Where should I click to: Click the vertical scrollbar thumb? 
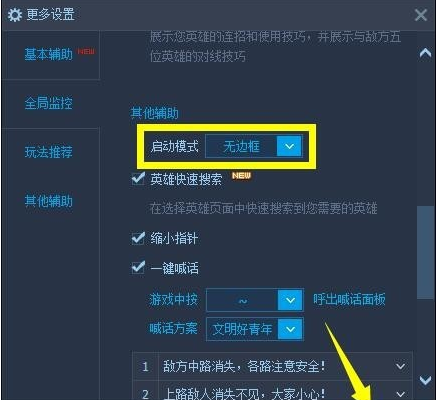pyautogui.click(x=425, y=252)
